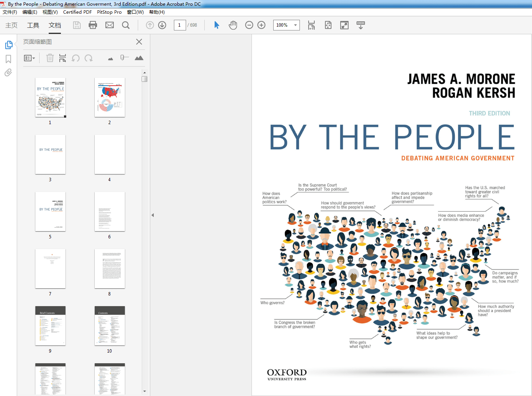Select page 7 thumbnail

pos(50,269)
